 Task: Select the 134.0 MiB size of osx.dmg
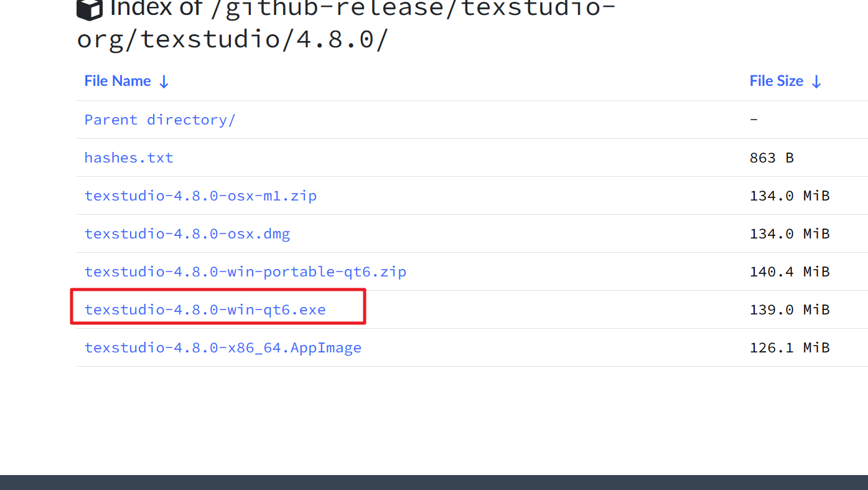click(x=790, y=233)
